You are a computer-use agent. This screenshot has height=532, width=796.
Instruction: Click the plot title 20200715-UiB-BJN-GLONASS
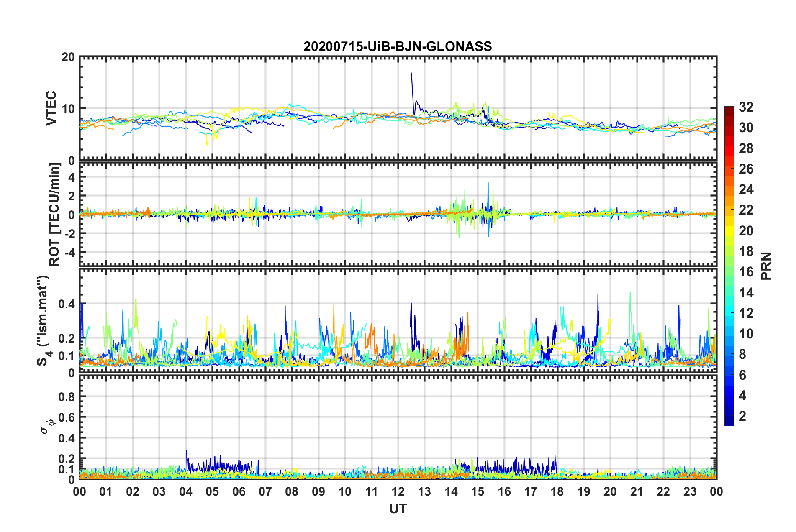398,46
